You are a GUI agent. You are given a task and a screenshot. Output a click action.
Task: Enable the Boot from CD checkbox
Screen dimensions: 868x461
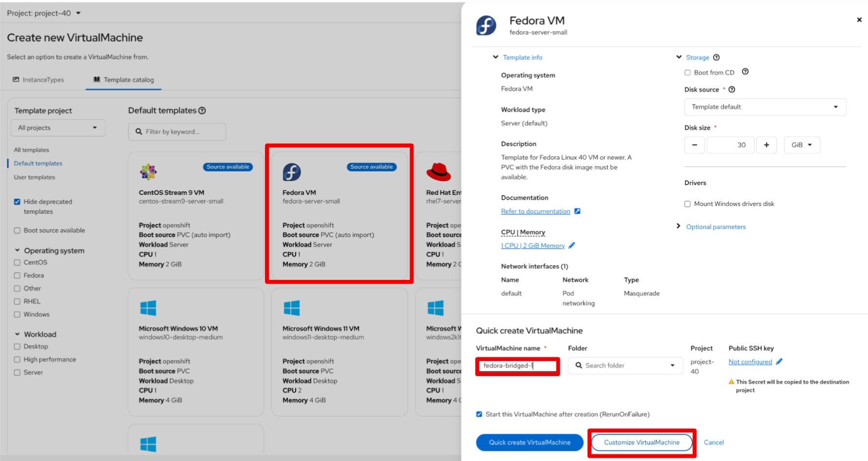(x=688, y=73)
